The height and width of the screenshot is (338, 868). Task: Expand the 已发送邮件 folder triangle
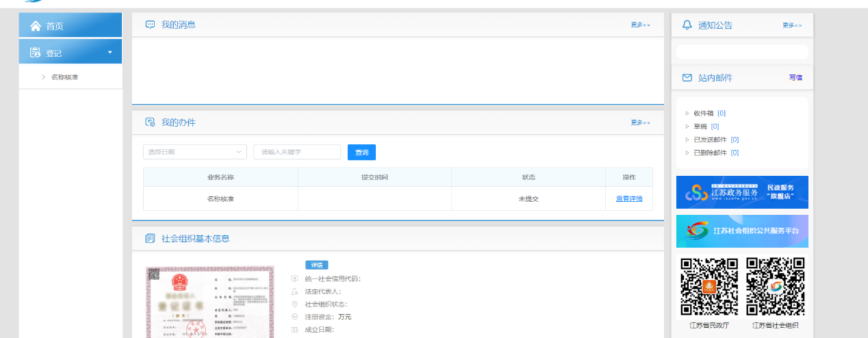[x=687, y=140]
